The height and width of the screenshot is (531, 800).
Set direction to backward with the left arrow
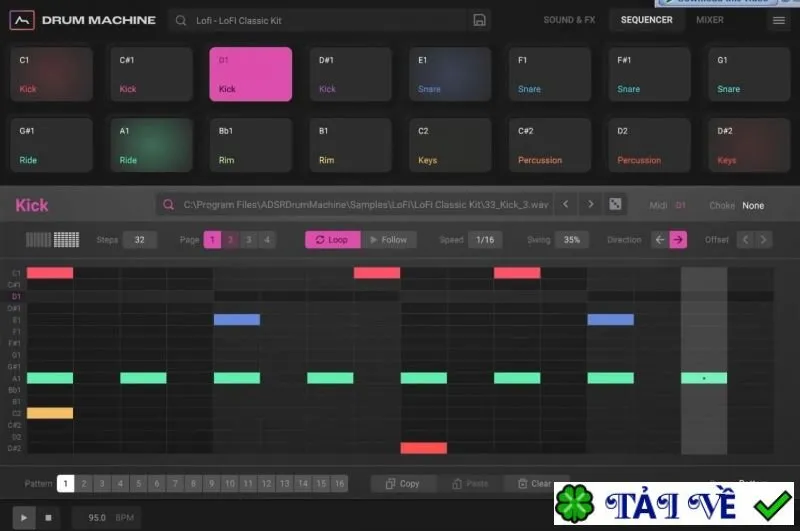(x=660, y=240)
